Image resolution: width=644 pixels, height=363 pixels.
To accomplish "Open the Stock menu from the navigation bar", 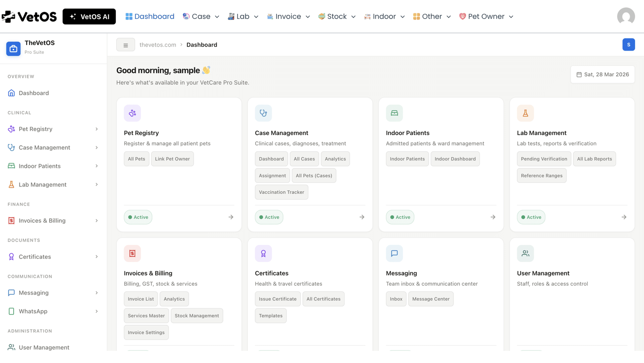I will 336,16.
